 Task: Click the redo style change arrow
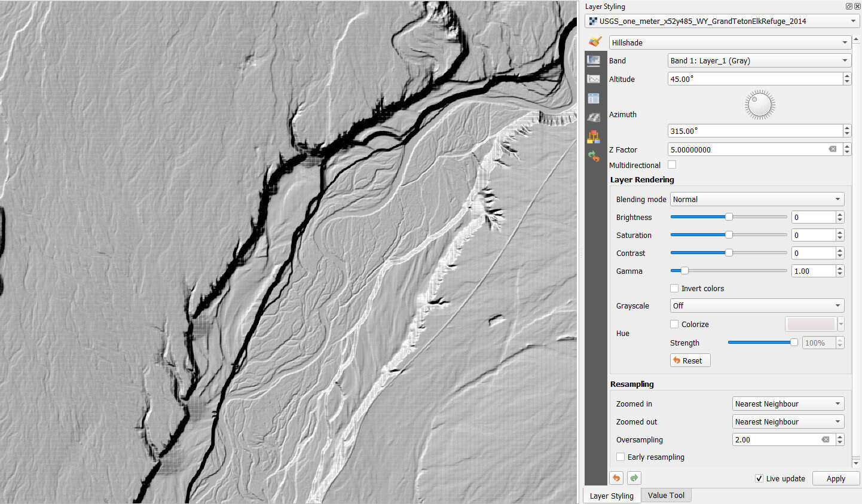pos(634,478)
